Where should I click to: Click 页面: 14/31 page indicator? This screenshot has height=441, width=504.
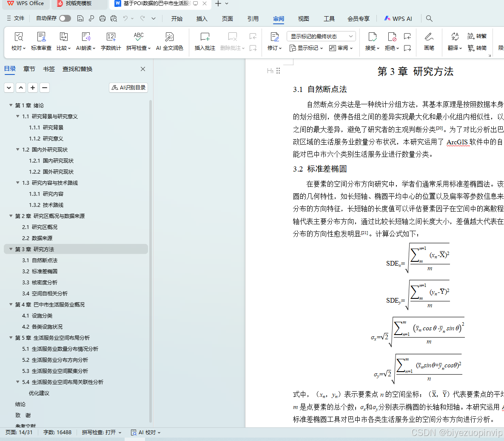(19, 432)
